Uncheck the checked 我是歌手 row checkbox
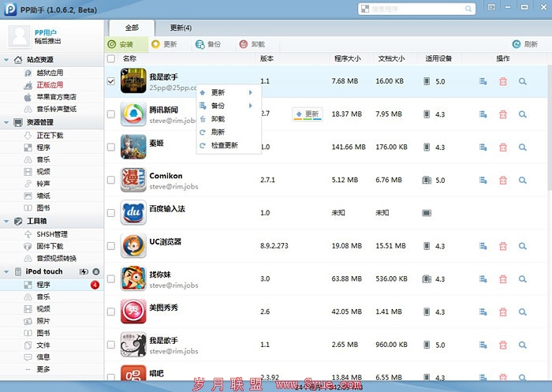The width and height of the screenshot is (552, 392). pyautogui.click(x=111, y=81)
